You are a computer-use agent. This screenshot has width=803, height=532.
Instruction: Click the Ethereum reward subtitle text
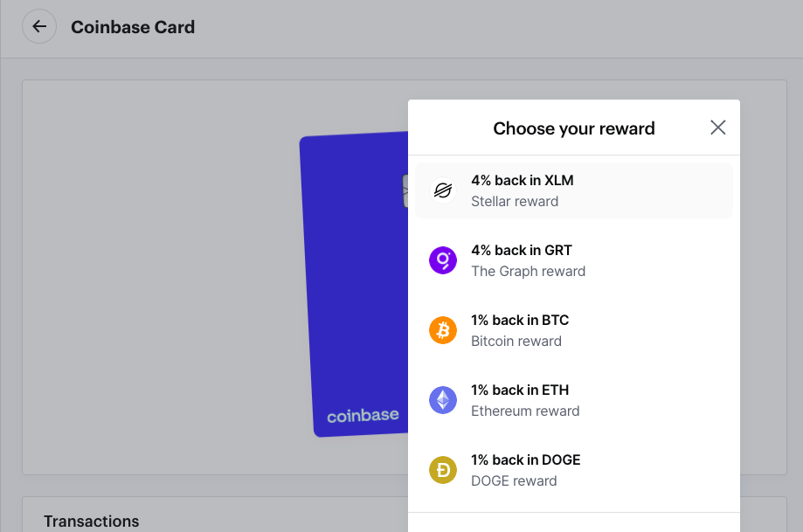(525, 411)
